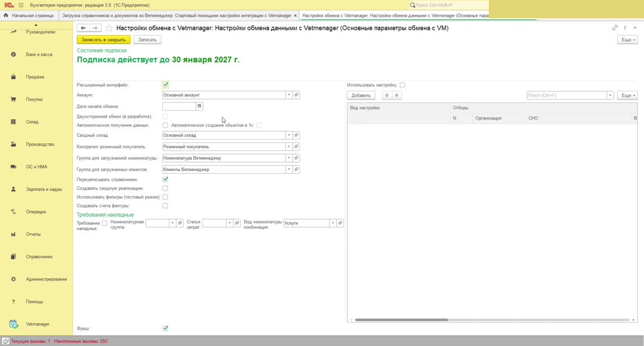Open Группа для загружаемой номенклатуры via open button
This screenshot has height=346, width=644.
(296, 158)
